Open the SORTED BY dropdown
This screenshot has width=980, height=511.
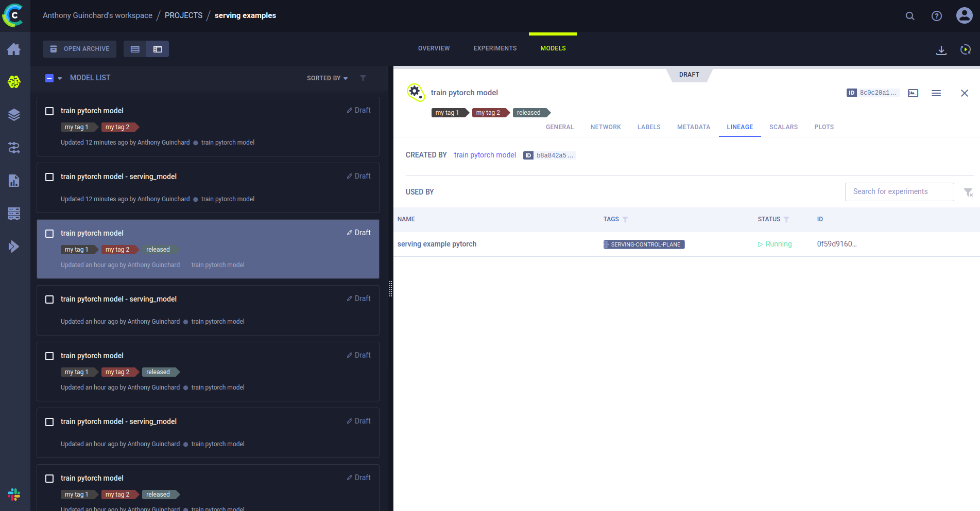click(327, 78)
